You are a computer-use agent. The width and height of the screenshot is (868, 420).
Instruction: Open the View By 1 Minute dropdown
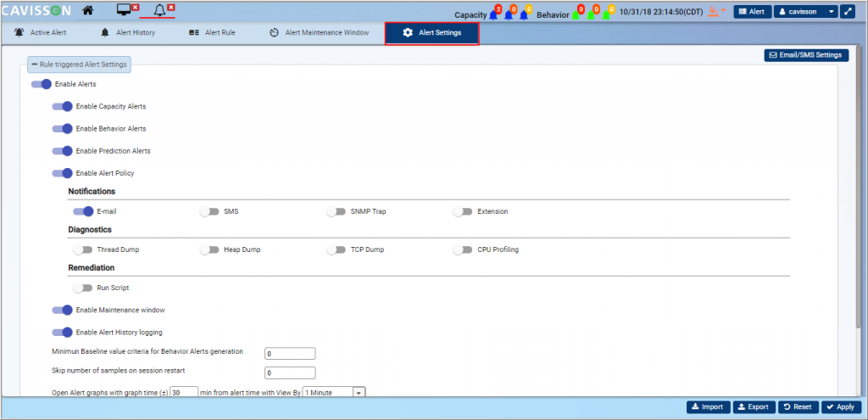pos(333,392)
